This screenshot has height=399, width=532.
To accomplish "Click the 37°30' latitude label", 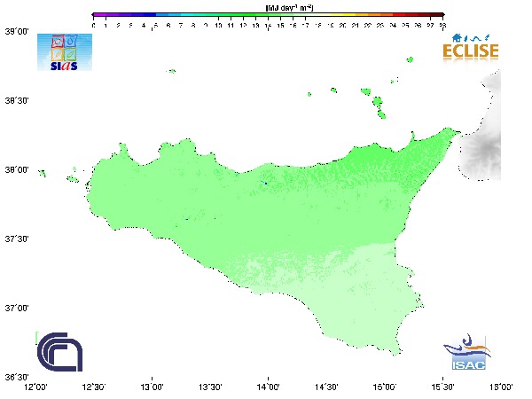I will click(17, 239).
